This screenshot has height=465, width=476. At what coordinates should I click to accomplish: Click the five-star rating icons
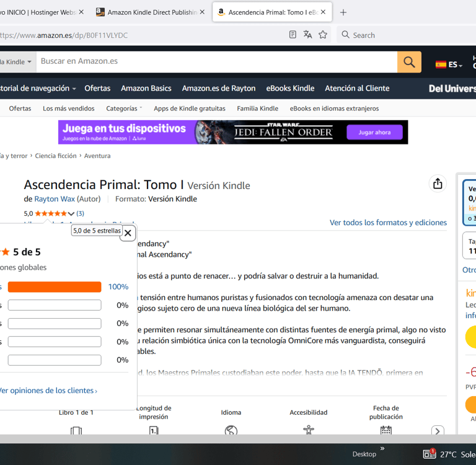click(x=51, y=213)
